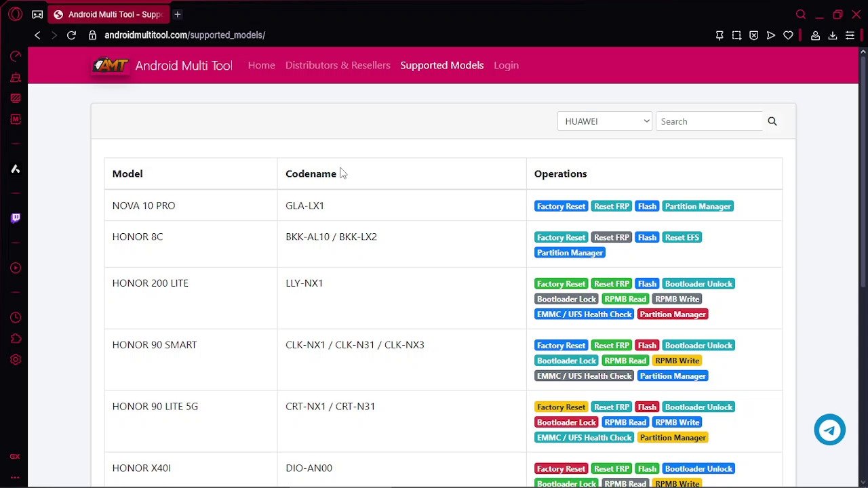Reload the current page

(x=71, y=35)
